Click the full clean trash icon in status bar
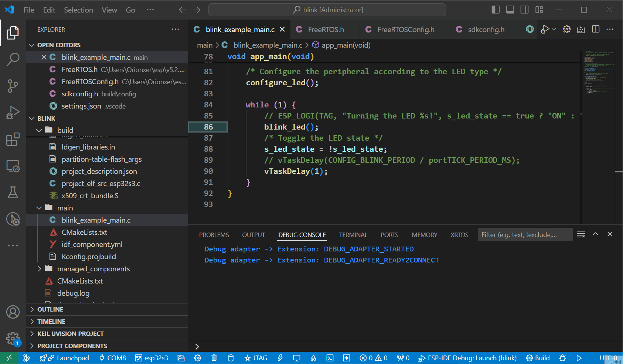623x364 pixels. (x=214, y=358)
